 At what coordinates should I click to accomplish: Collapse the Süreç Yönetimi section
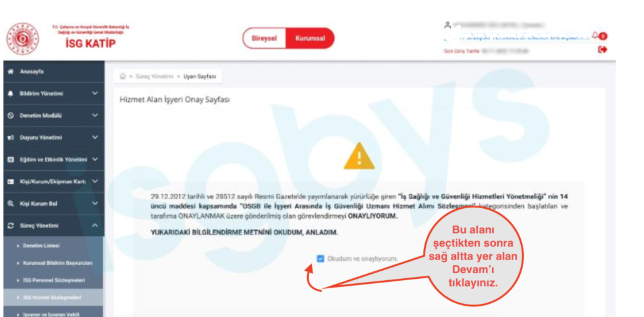click(x=52, y=226)
